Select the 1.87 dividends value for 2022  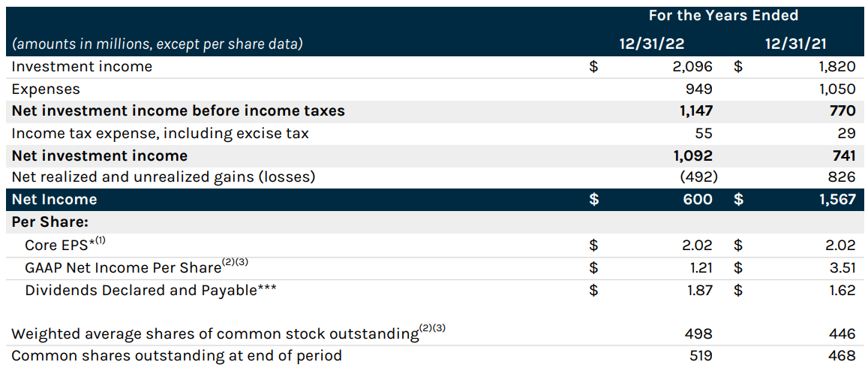[x=698, y=291]
